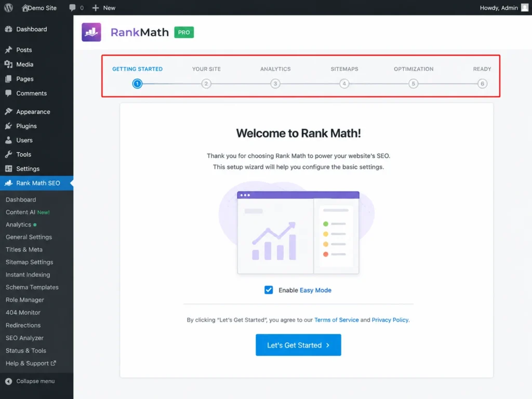Open the Privacy Policy link
532x399 pixels.
pyautogui.click(x=390, y=320)
